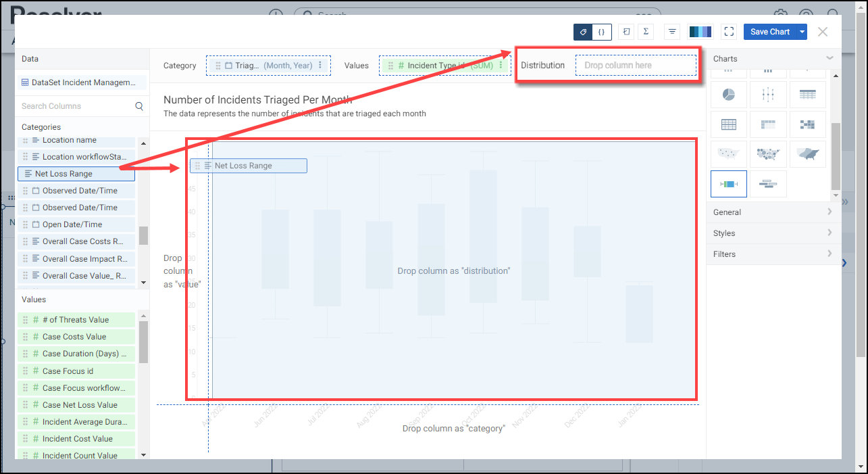Click the search magnifier icon
The height and width of the screenshot is (474, 868).
click(x=139, y=106)
